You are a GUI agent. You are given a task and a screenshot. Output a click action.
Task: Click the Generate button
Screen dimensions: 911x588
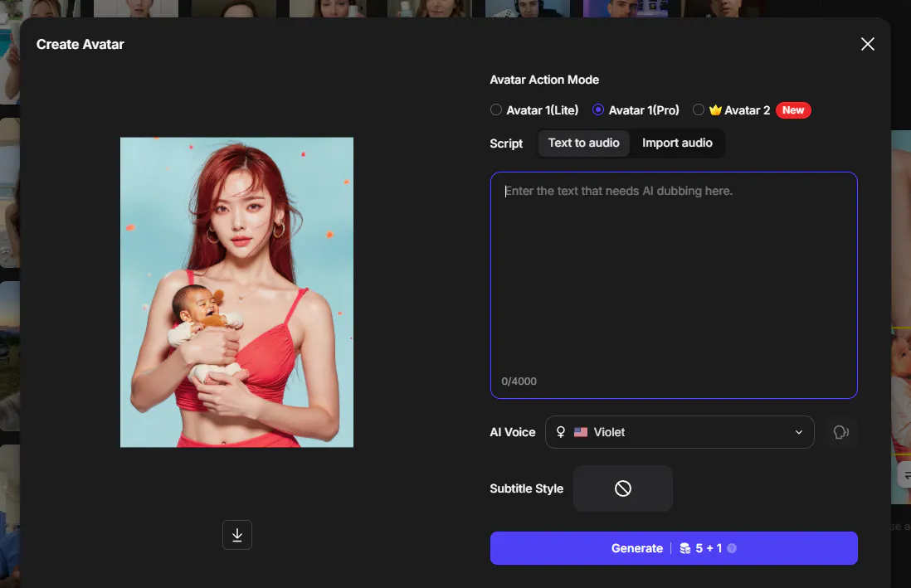point(637,548)
